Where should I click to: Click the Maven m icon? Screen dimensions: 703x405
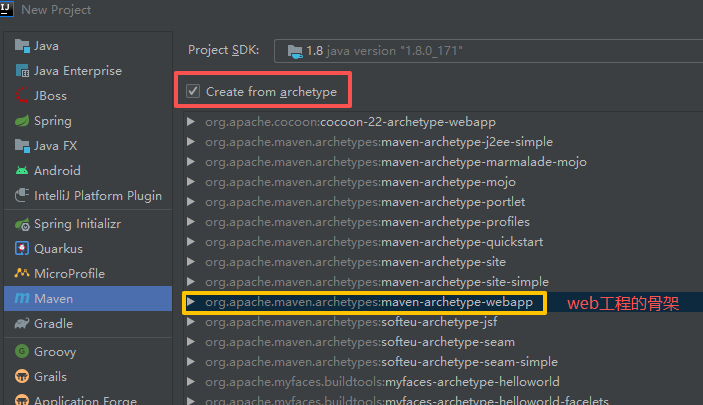(22, 298)
